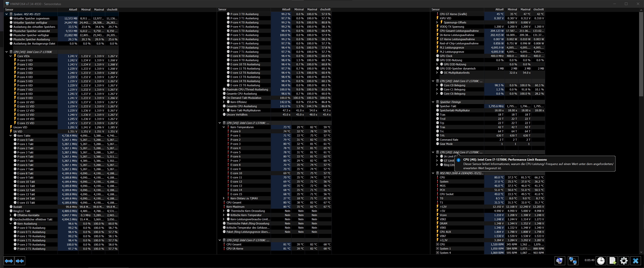Expand the Kern-Distanz zu TjMAX row
Image resolution: width=644 pixels, height=268 pixels.
click(x=224, y=198)
